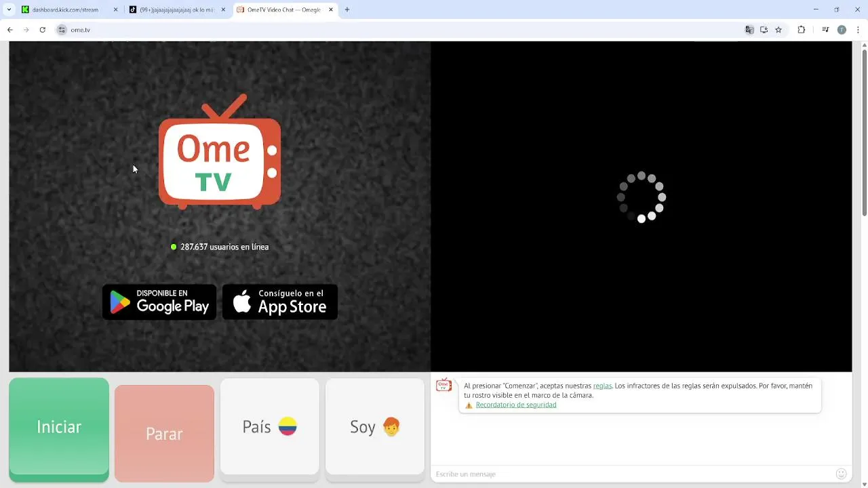The width and height of the screenshot is (868, 488).
Task: Open the media controls icon
Action: click(825, 30)
